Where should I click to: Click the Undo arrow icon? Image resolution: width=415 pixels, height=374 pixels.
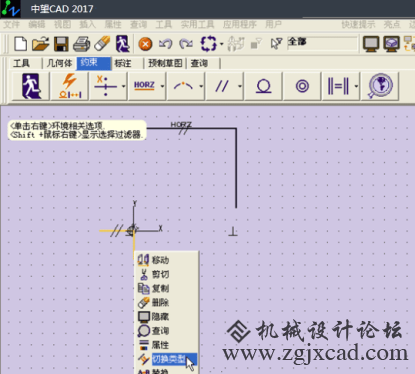tap(166, 44)
